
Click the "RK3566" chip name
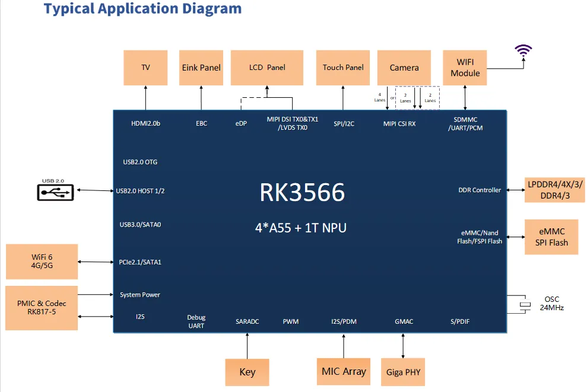pos(302,193)
